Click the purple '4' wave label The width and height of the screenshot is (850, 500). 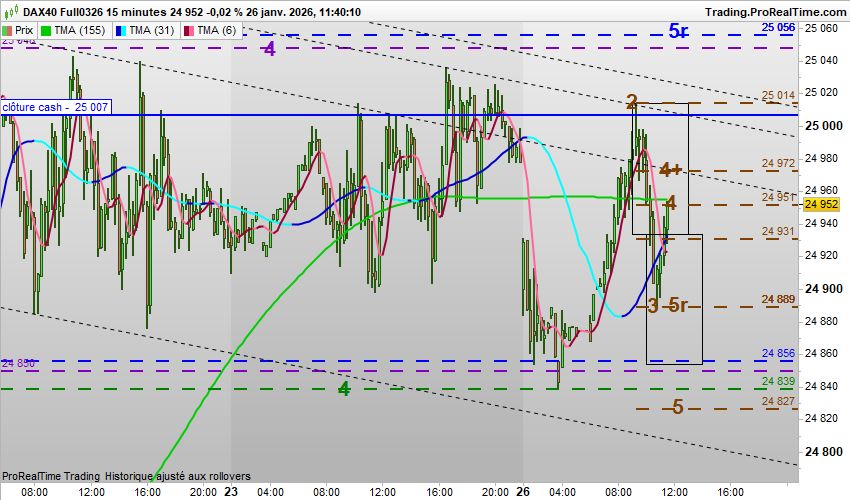click(x=269, y=49)
